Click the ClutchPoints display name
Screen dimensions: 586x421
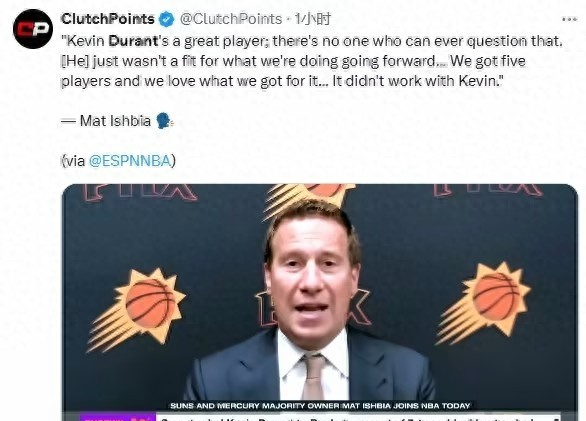108,19
